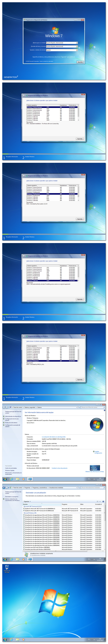Open 'Protección del sistema' link
This screenshot has height=644, width=108.
11,423
